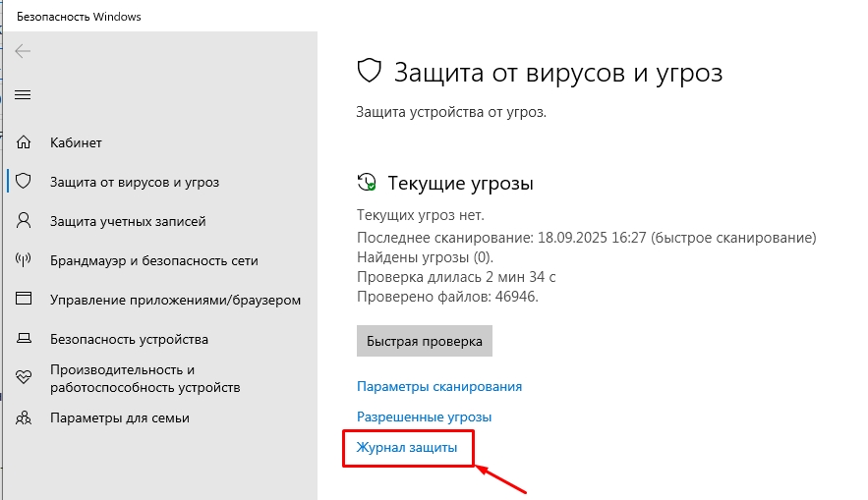
Task: Click the home icon beside Кабинет
Action: coord(25,143)
